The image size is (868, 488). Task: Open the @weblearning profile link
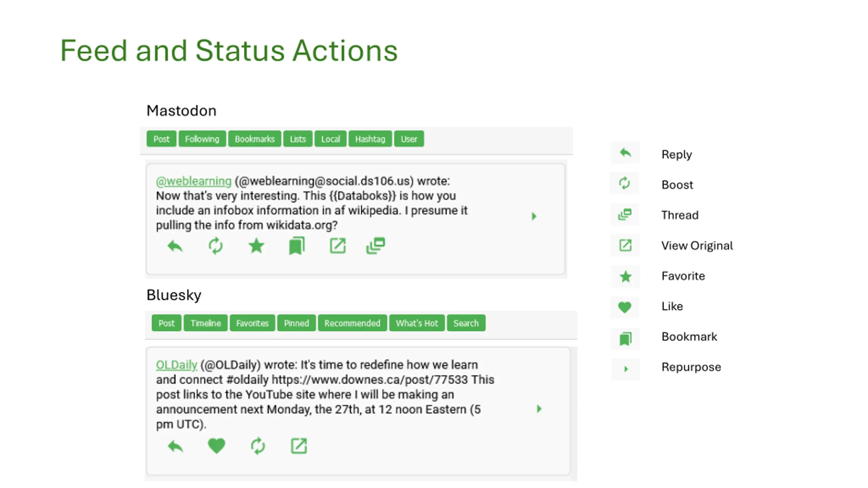194,181
